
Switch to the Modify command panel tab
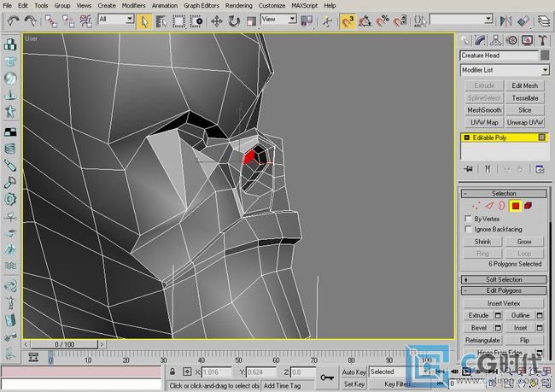(x=481, y=40)
